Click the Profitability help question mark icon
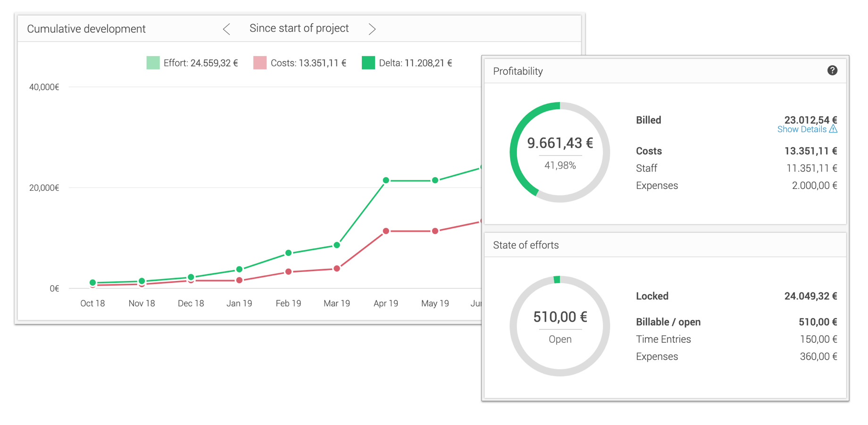The image size is (868, 425). 832,70
